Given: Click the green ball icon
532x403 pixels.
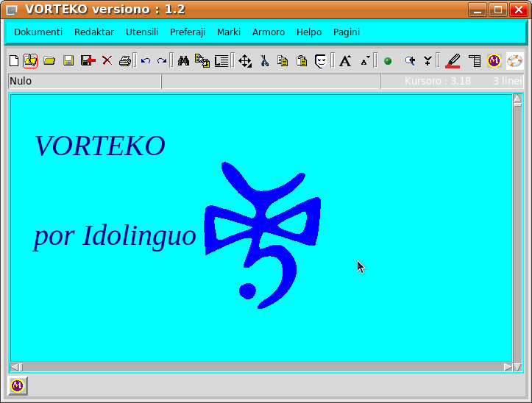Looking at the screenshot, I should (x=388, y=61).
